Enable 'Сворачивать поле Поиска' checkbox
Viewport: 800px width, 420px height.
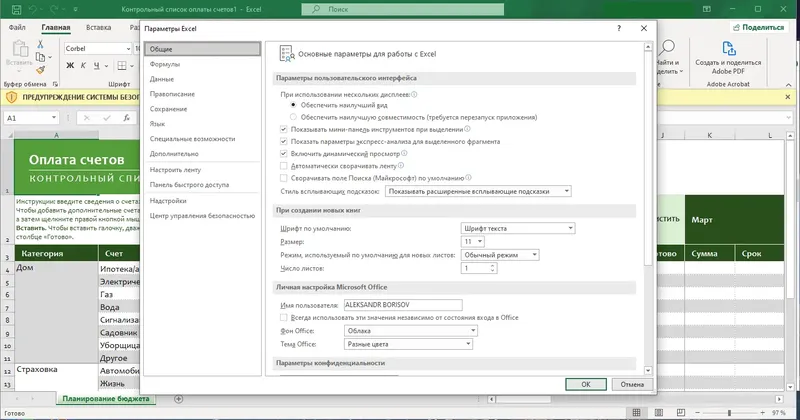(284, 178)
